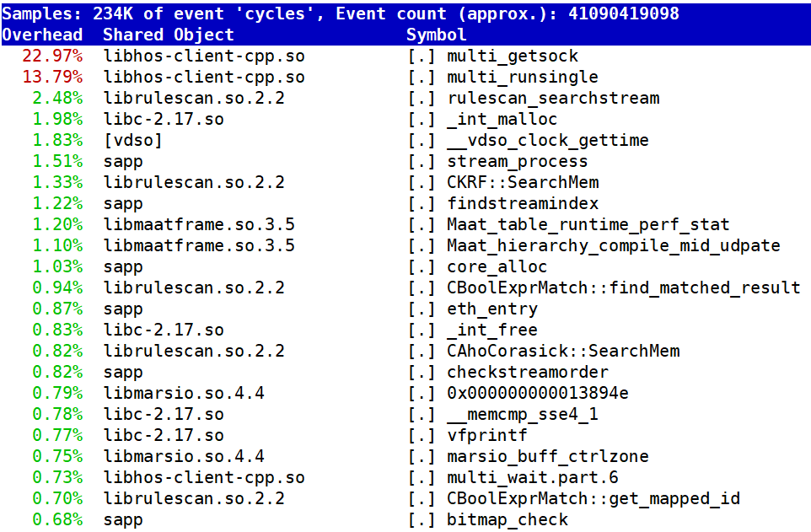Click the [vdso] shared object

point(132,140)
